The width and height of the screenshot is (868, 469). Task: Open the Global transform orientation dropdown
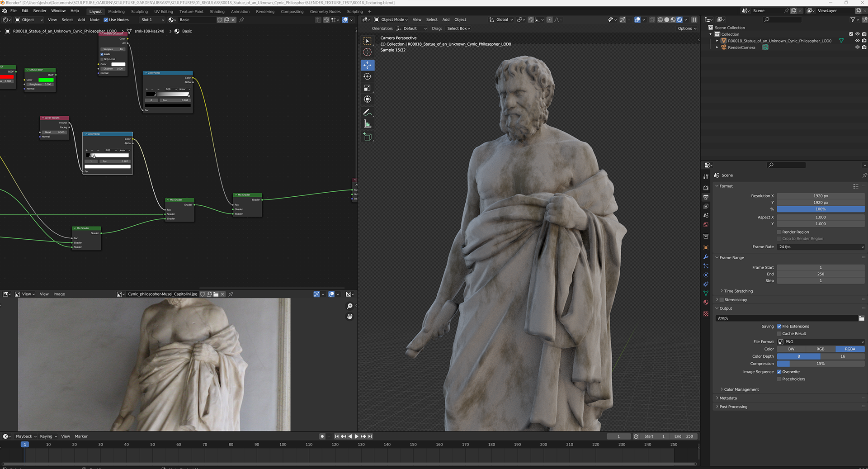(501, 19)
